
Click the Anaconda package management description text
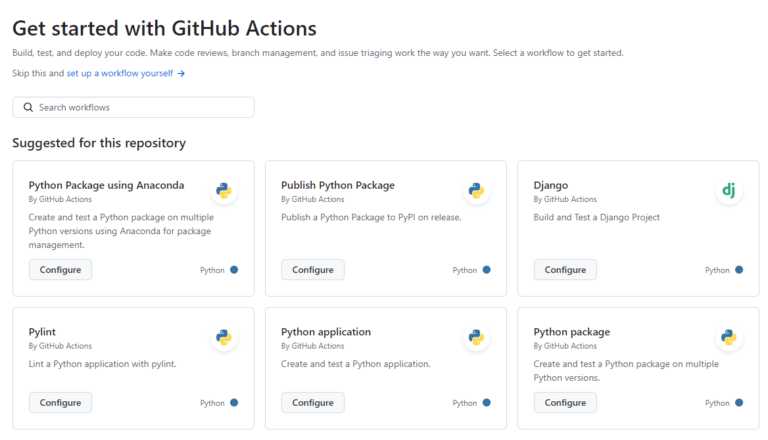[121, 231]
